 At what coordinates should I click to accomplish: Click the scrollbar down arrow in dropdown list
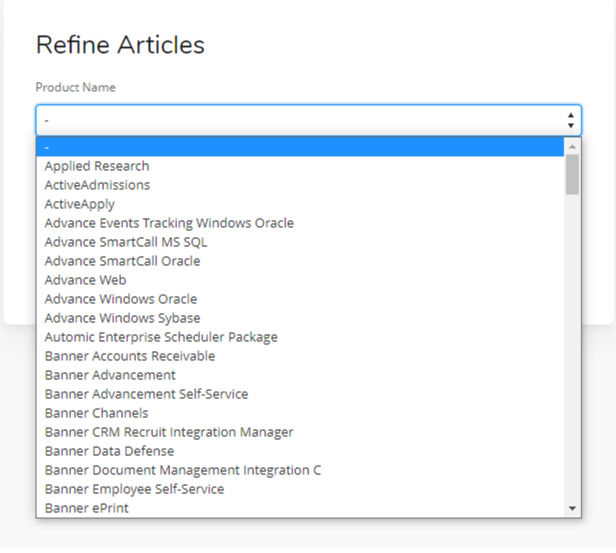point(572,509)
